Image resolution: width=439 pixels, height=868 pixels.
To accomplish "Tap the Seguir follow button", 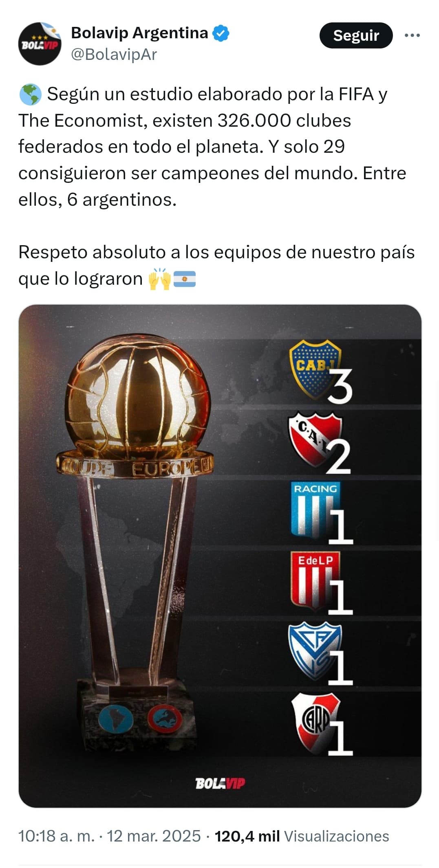I will click(356, 35).
